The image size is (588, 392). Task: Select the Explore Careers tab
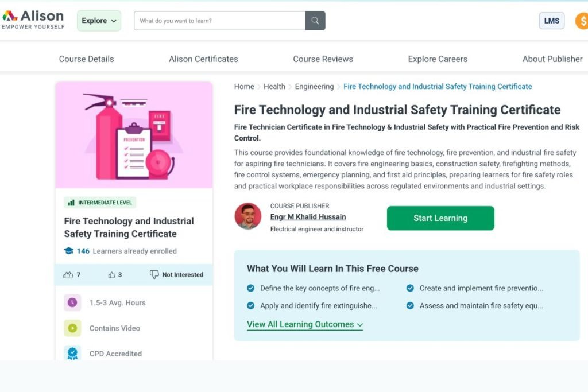(438, 59)
